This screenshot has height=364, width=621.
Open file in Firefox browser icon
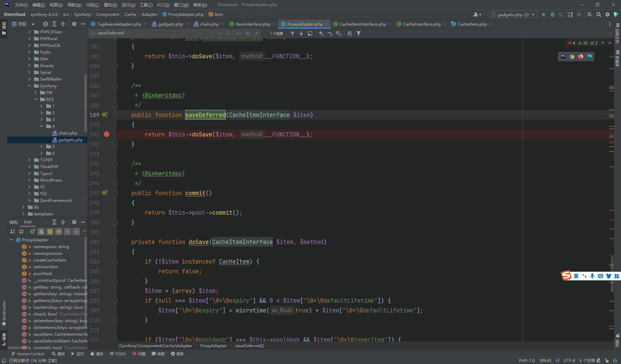(x=581, y=57)
